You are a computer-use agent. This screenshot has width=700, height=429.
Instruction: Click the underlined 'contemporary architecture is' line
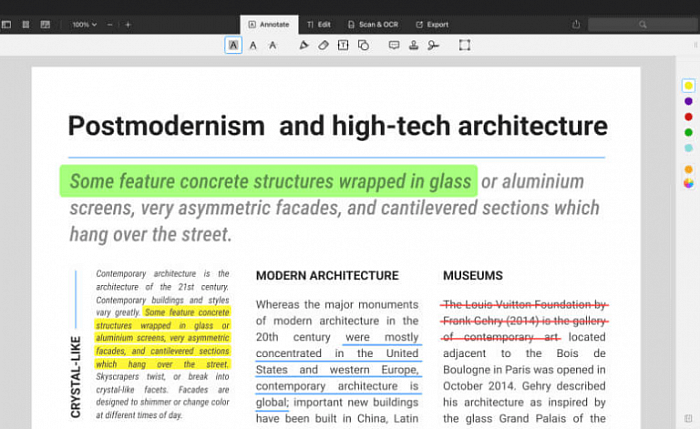pyautogui.click(x=338, y=386)
